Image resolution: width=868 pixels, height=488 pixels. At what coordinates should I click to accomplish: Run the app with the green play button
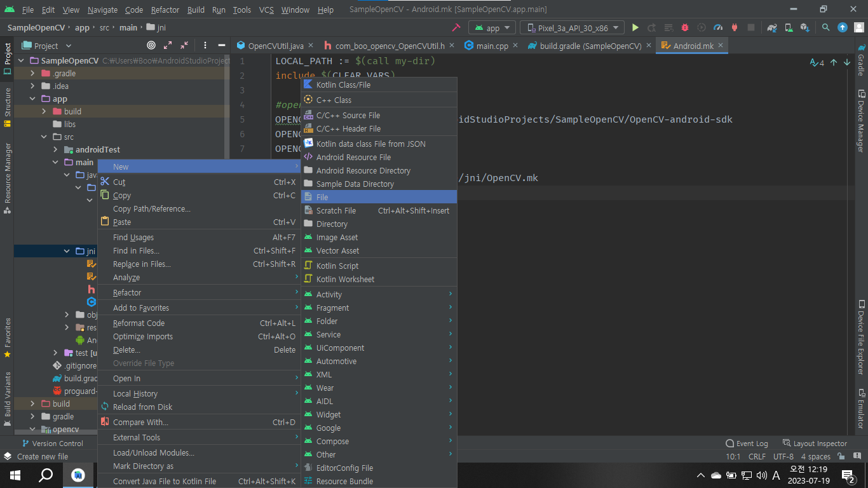click(x=635, y=28)
